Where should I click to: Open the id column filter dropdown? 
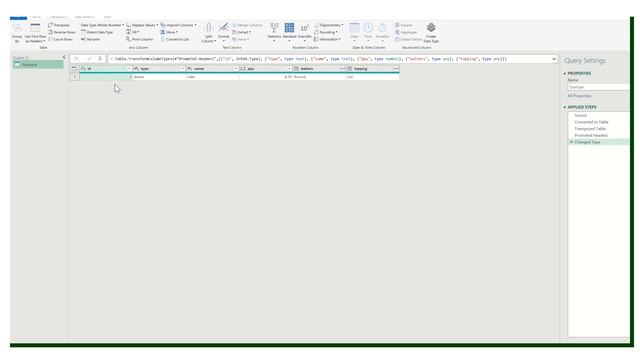tap(130, 69)
